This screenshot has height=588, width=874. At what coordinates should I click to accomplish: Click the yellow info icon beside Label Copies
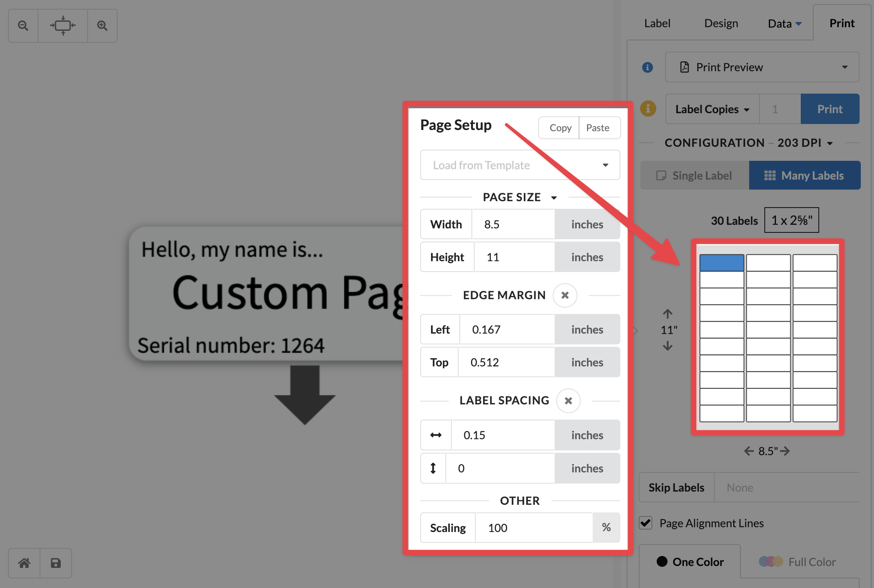pyautogui.click(x=648, y=109)
